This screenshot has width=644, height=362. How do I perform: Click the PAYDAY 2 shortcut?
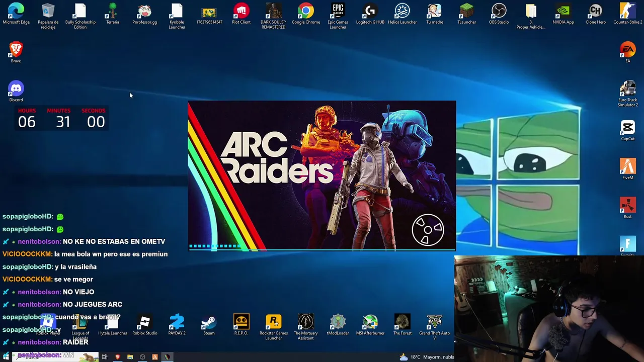click(177, 325)
